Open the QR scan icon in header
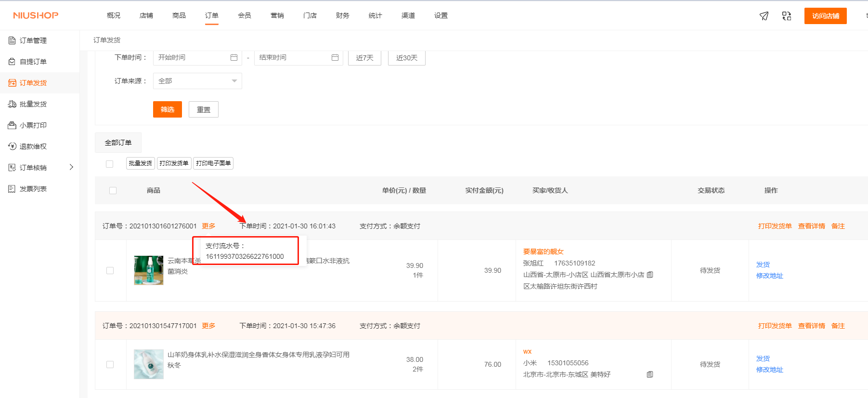Viewport: 868px width, 398px height. pyautogui.click(x=787, y=16)
